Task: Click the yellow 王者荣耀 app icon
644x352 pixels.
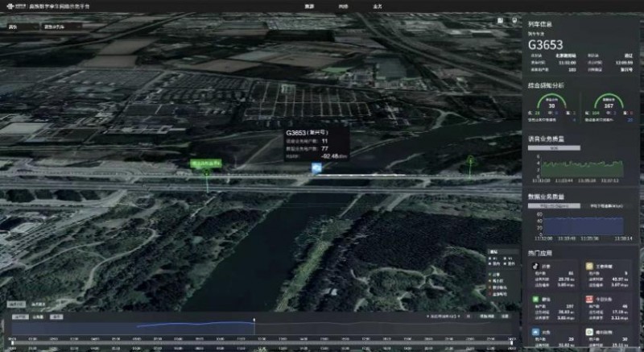Action: (588, 265)
